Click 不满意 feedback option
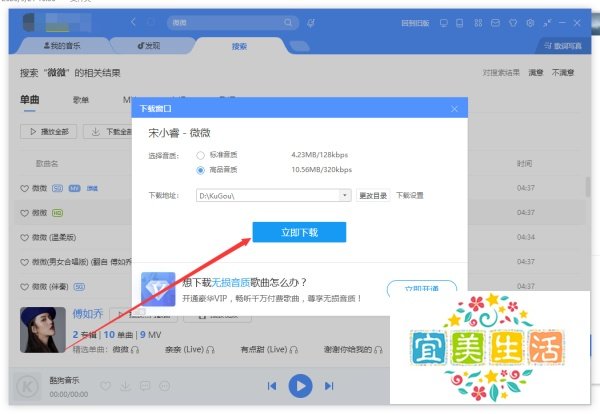Image resolution: width=600 pixels, height=414 pixels. coord(563,73)
